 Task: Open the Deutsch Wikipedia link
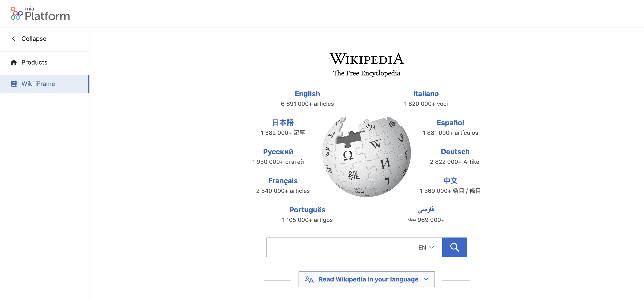click(455, 152)
